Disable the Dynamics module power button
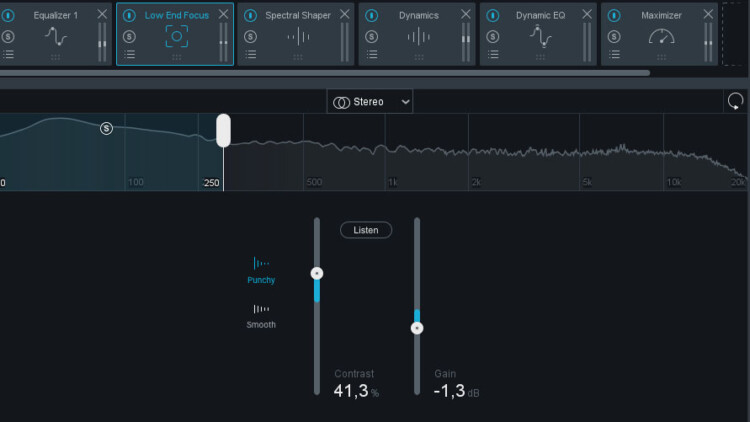This screenshot has width=750, height=422. 372,16
